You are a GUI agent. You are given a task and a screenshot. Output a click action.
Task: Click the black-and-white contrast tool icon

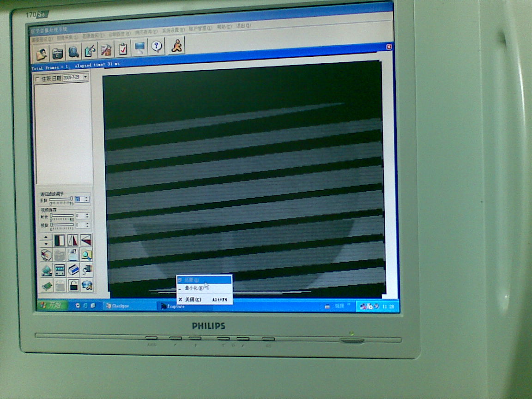(60, 240)
